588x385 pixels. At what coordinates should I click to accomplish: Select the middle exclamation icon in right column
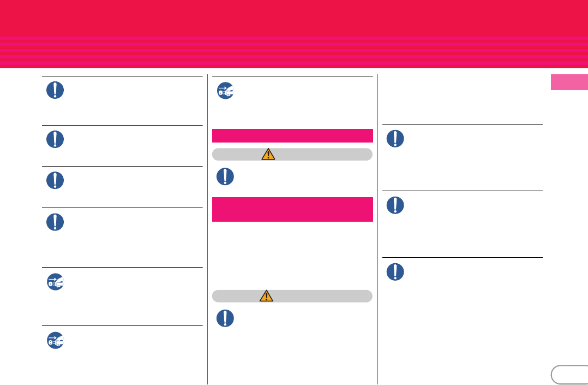395,205
